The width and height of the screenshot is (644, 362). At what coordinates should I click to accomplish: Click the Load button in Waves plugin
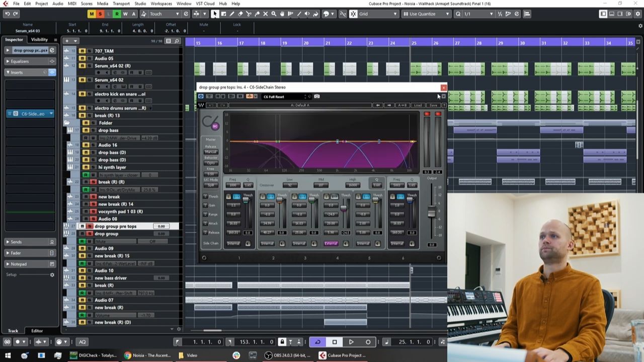(x=418, y=105)
